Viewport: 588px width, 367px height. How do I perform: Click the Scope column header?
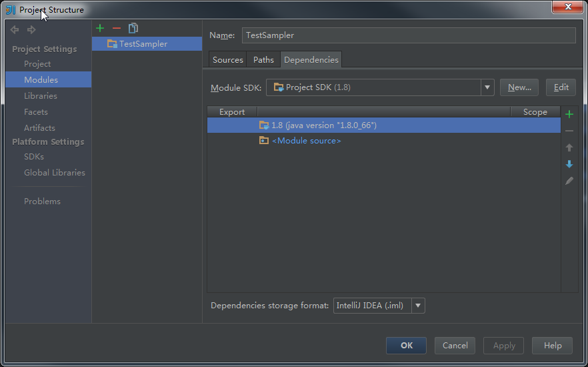[x=535, y=112]
